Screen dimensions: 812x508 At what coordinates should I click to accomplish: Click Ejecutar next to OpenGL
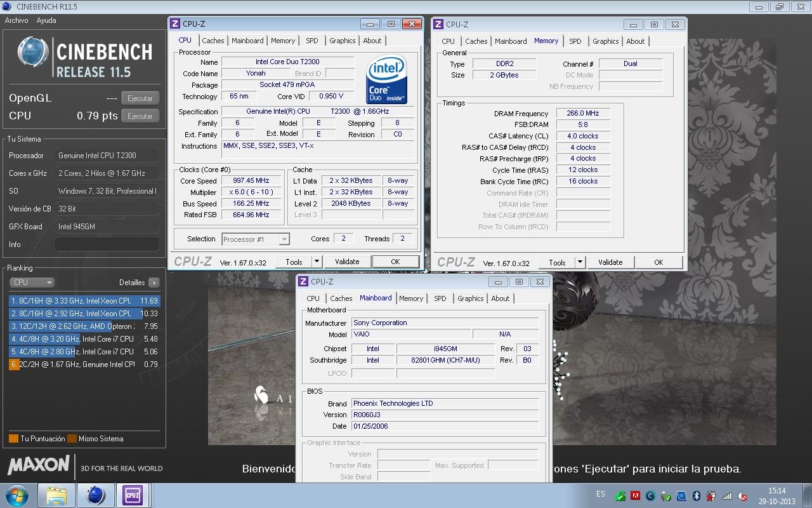click(x=140, y=98)
